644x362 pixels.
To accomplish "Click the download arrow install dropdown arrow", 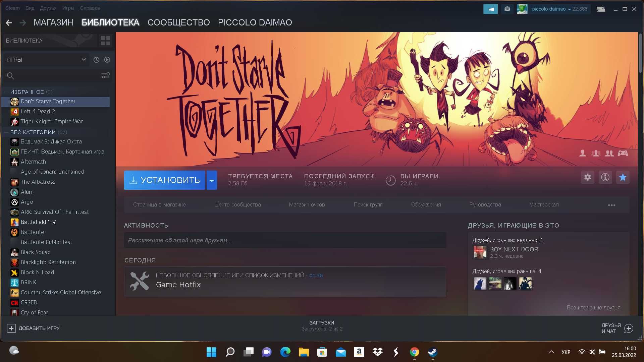I will coord(212,179).
